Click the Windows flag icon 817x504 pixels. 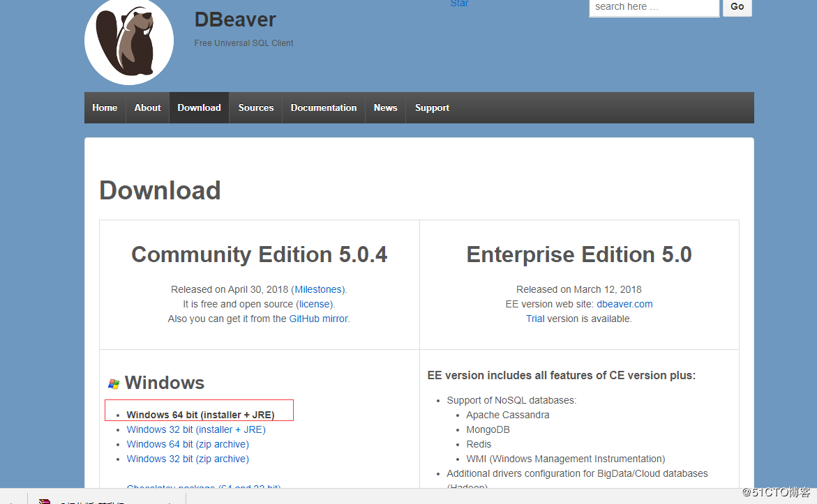tap(114, 384)
